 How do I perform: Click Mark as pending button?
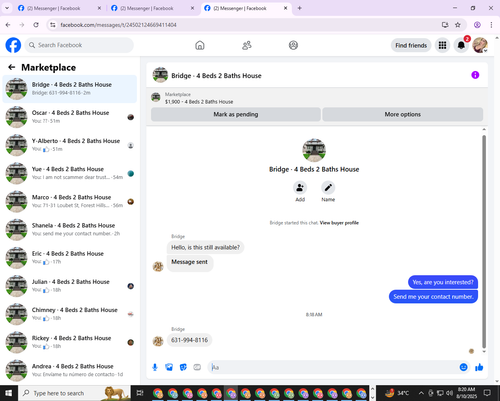pos(236,114)
